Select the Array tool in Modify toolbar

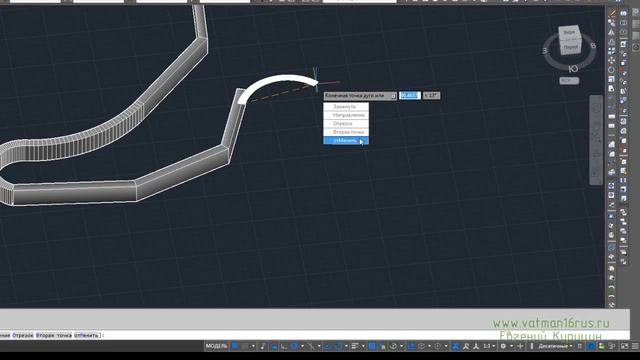pyautogui.click(x=611, y=51)
